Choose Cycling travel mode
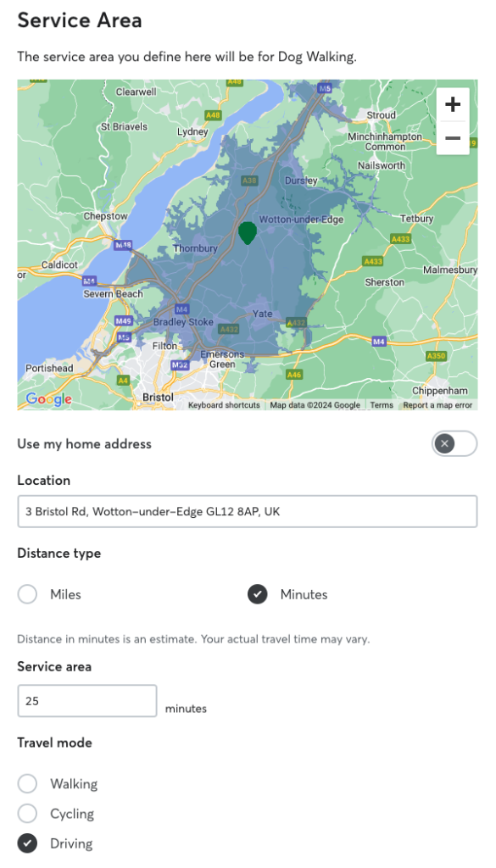Viewport: 496px width, 868px height. (27, 814)
